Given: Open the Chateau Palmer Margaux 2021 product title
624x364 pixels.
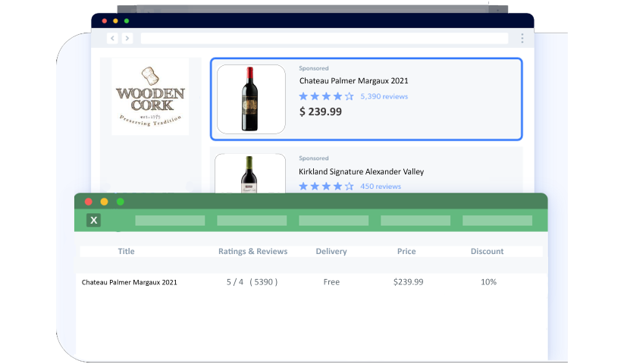Looking at the screenshot, I should [x=354, y=80].
